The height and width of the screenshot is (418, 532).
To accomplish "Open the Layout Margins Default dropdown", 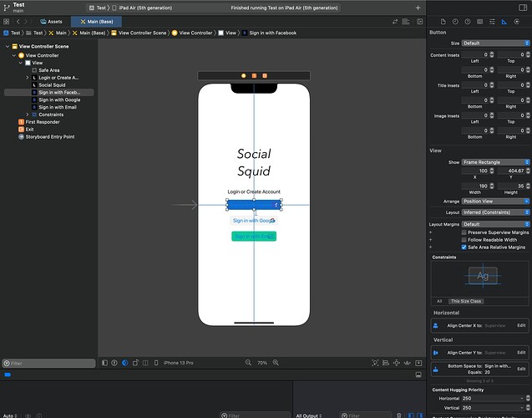I will point(495,224).
